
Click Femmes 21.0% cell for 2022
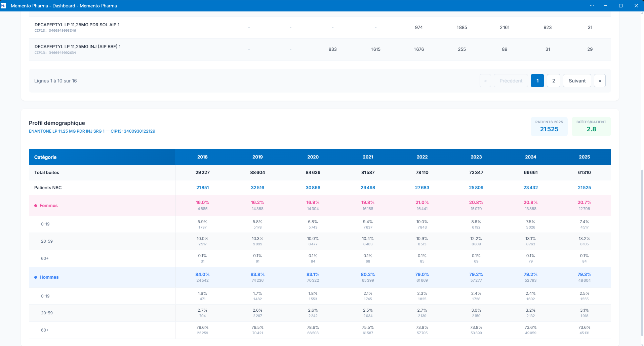coord(422,205)
